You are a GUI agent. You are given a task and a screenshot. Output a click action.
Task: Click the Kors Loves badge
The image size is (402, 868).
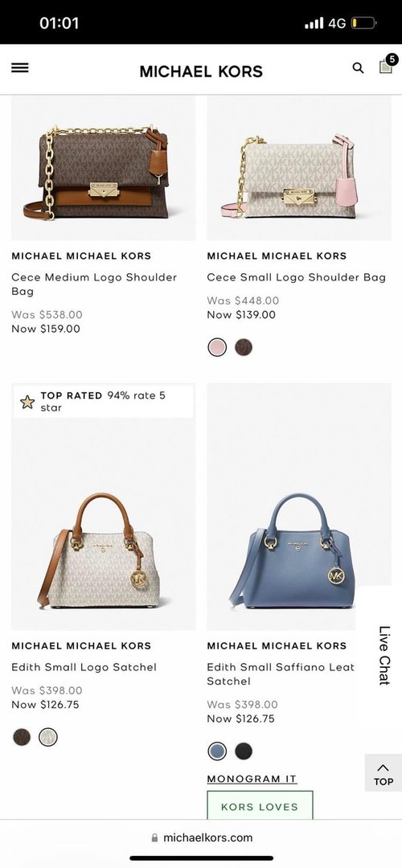[x=260, y=805]
